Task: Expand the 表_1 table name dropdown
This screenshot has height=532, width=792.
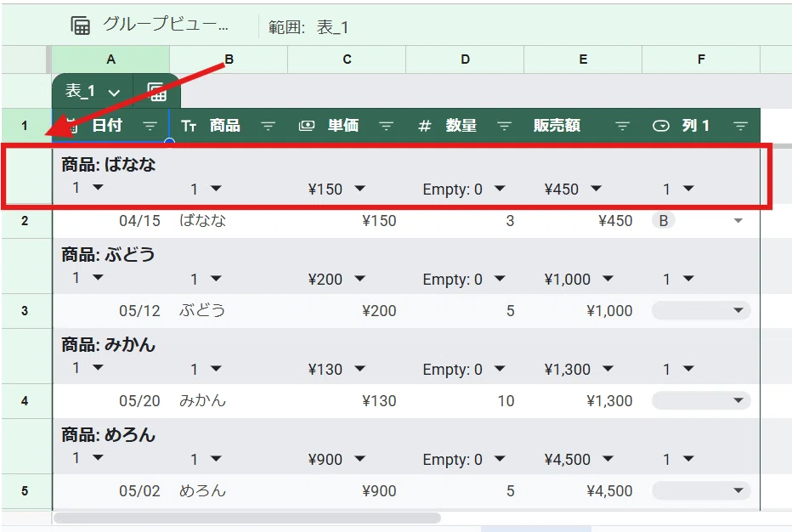Action: click(114, 93)
